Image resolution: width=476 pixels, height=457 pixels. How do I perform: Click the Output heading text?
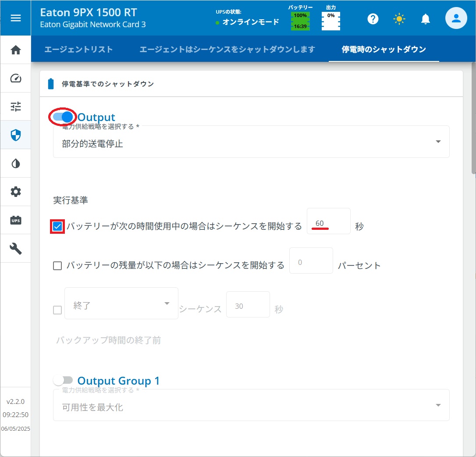pos(96,117)
